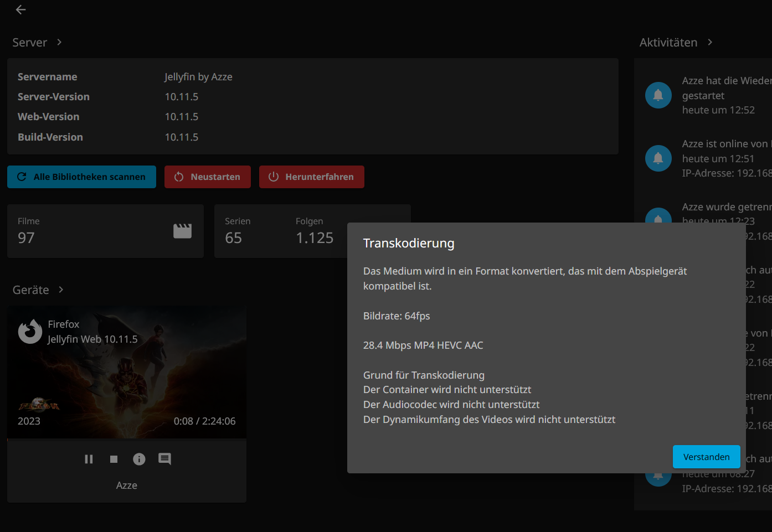The image size is (772, 532).
Task: Click the 2023 year label
Action: pyautogui.click(x=29, y=421)
